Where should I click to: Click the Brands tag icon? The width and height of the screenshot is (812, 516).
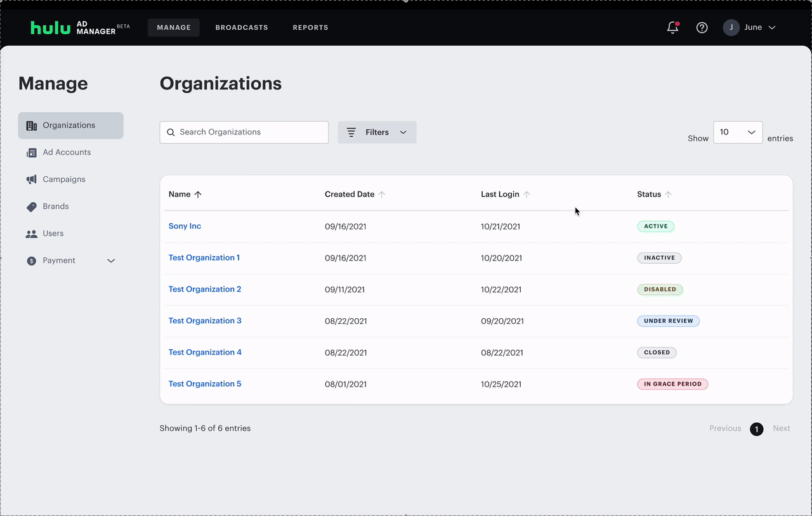tap(30, 206)
